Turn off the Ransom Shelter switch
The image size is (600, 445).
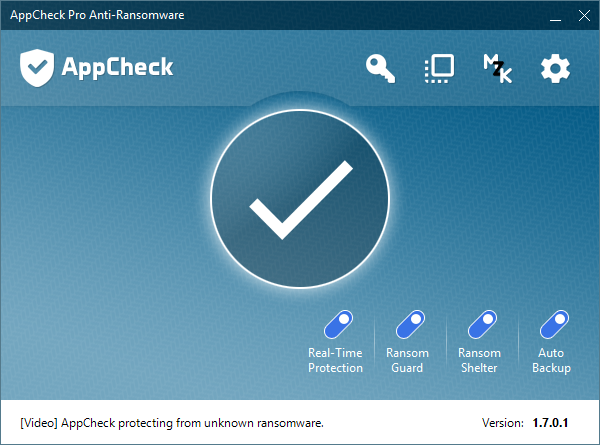[479, 325]
